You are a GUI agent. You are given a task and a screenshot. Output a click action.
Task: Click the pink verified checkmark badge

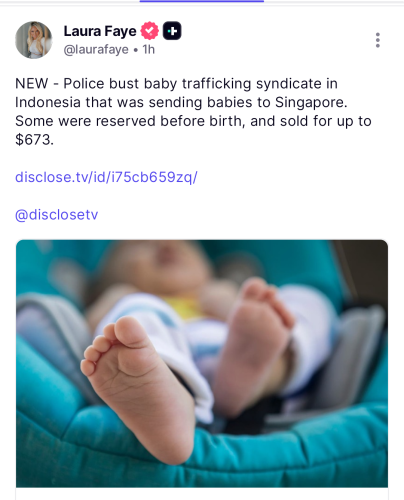tap(150, 31)
